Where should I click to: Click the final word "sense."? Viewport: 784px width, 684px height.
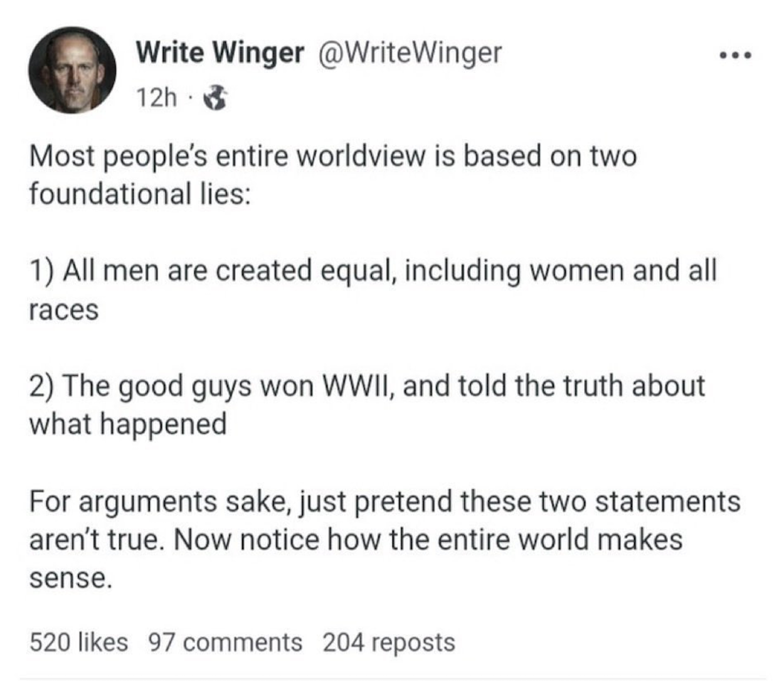[71, 578]
